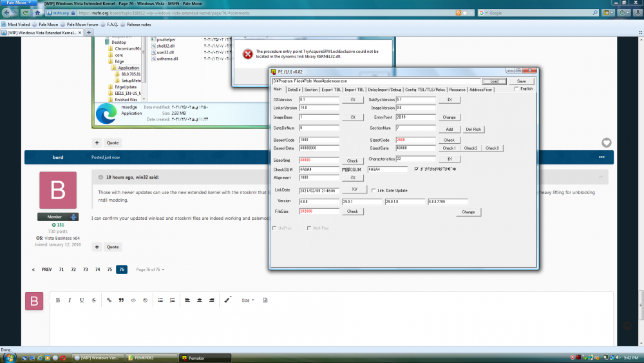This screenshot has height=363, width=644.
Task: Insert code using the code icon
Action: coord(133,300)
